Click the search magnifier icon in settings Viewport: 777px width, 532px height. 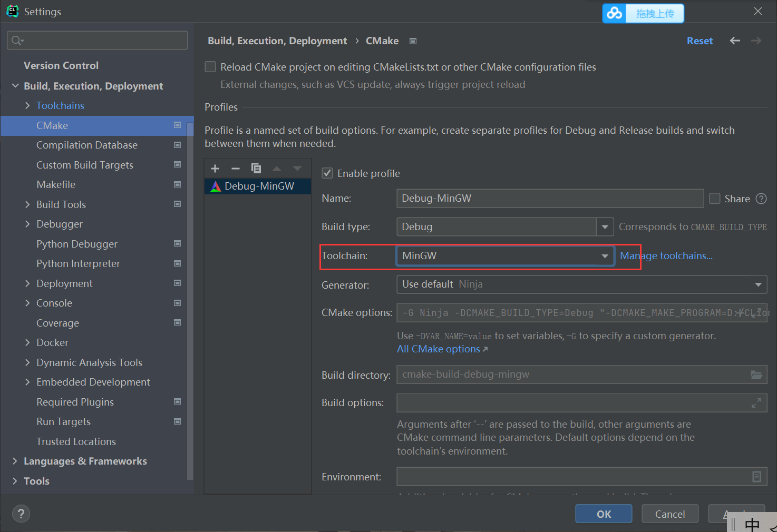tap(17, 41)
